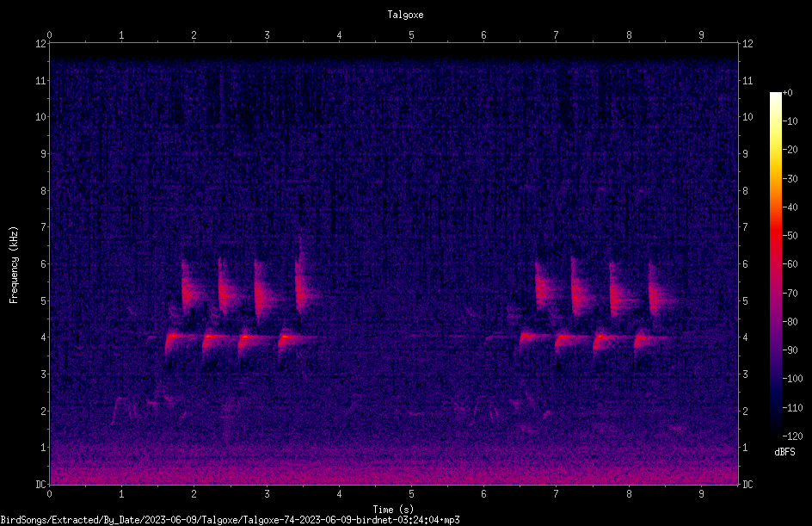
Task: Select the -120 color scale value
Action: pos(793,436)
